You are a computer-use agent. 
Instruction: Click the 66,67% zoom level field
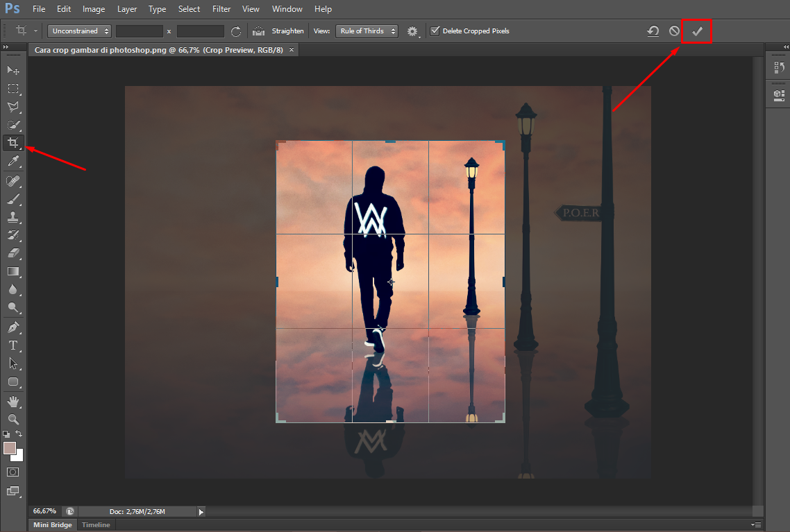44,511
